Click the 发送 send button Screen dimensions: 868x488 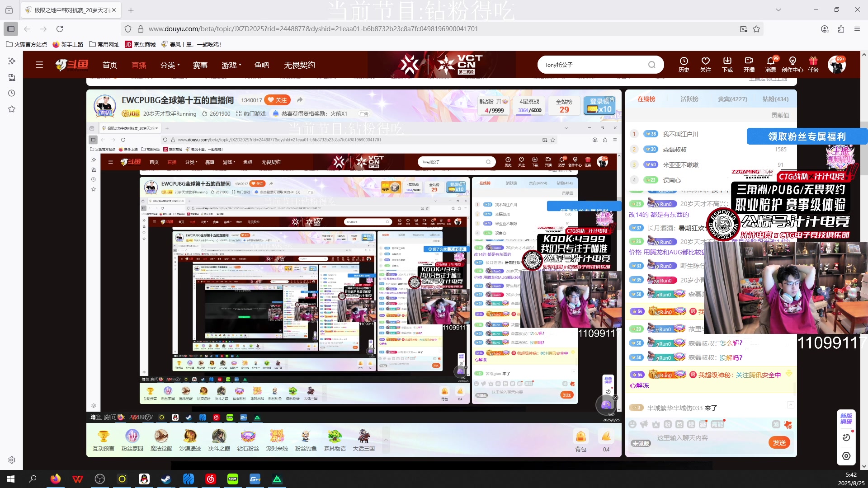coord(779,443)
